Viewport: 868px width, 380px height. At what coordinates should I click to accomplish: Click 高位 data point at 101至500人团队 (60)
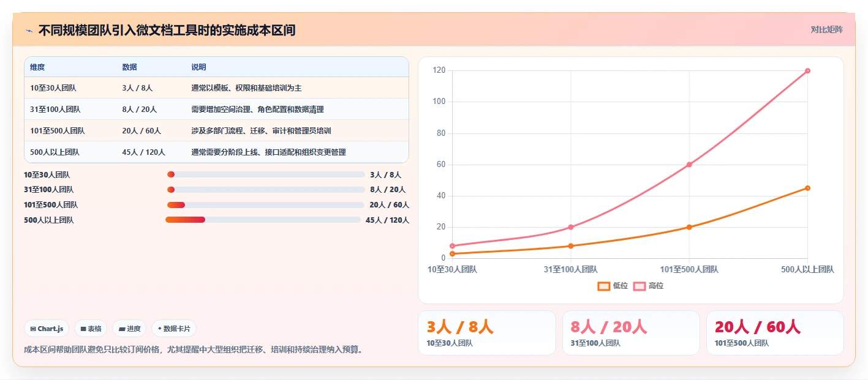click(x=689, y=165)
